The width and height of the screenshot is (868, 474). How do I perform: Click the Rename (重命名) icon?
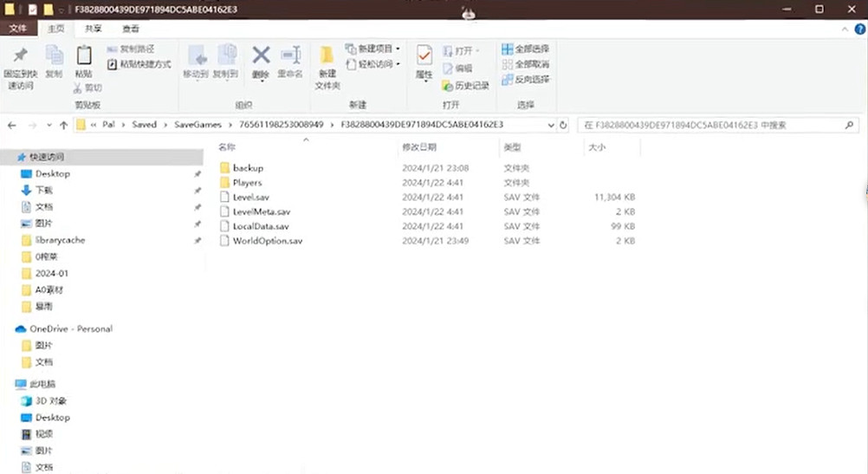coord(290,55)
